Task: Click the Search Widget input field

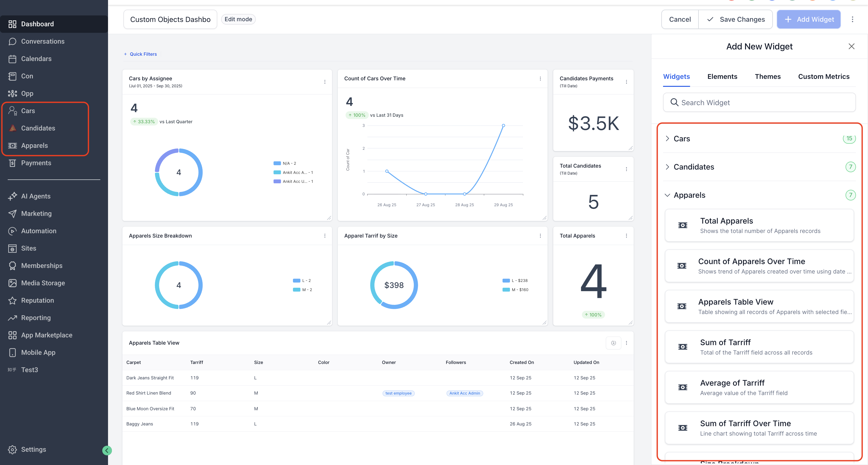Action: 759,103
